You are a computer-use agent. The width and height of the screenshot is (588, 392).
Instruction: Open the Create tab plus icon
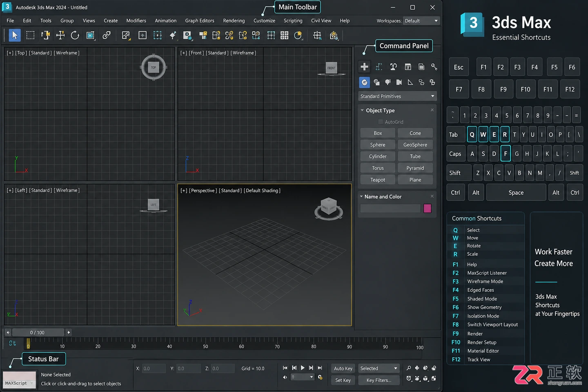[364, 67]
